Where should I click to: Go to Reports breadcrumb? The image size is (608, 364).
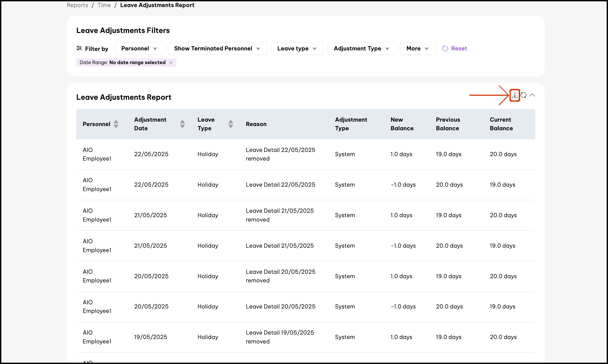77,5
